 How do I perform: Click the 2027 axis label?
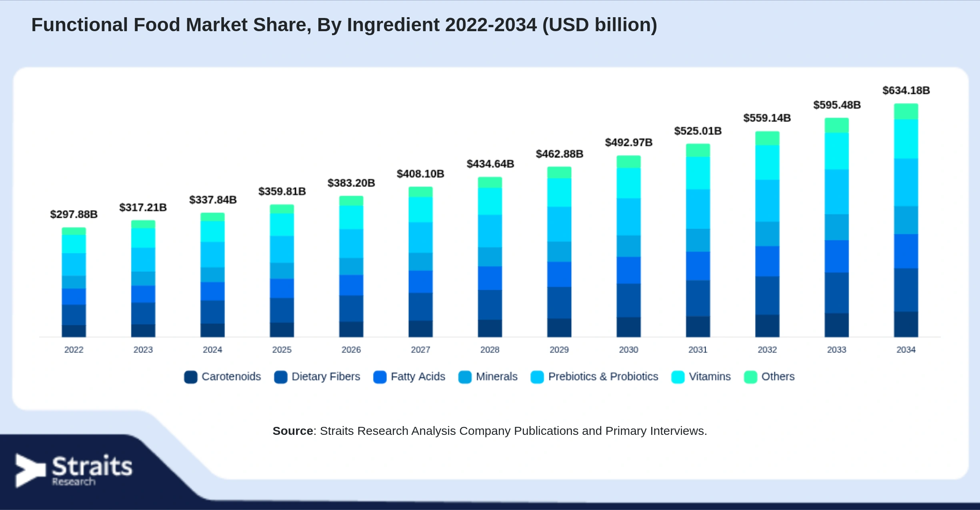pyautogui.click(x=420, y=350)
